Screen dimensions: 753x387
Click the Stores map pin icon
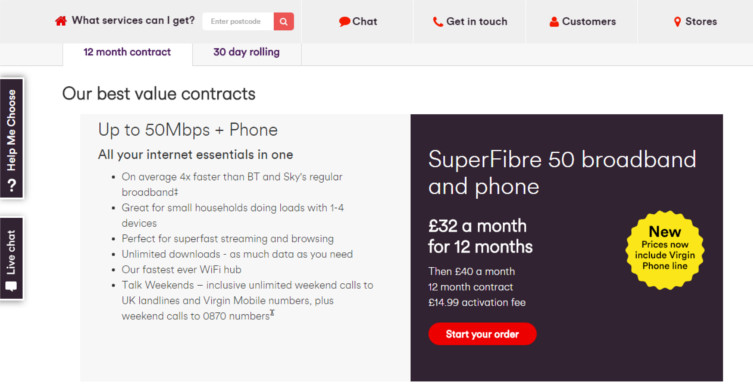pyautogui.click(x=677, y=22)
